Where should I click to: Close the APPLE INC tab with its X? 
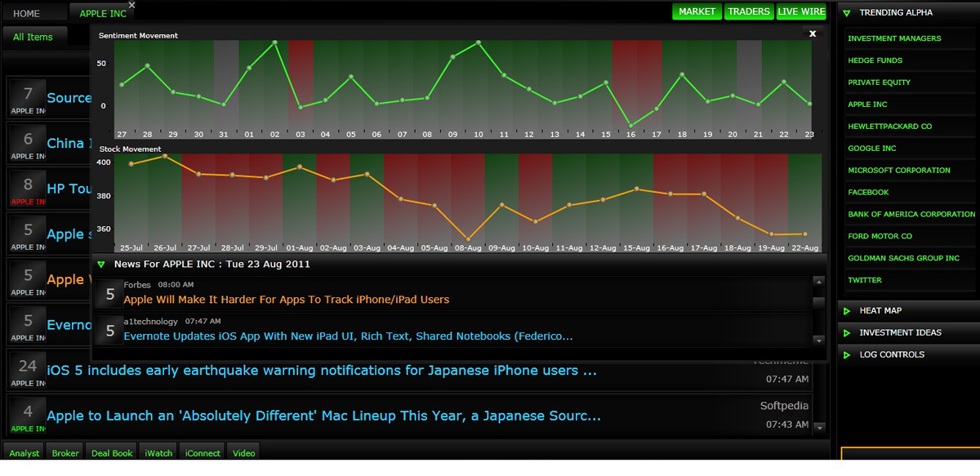coord(132,5)
